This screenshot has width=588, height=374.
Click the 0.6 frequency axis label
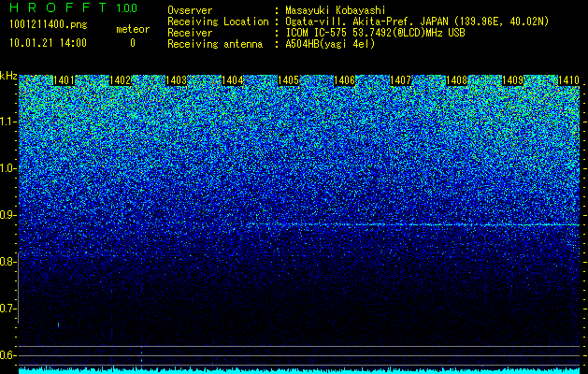pyautogui.click(x=8, y=355)
